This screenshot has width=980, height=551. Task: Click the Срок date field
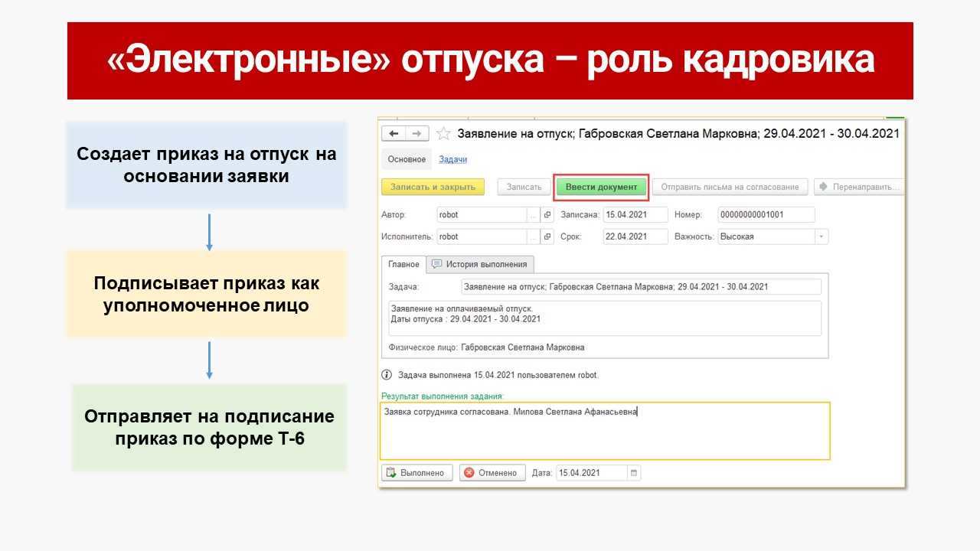point(635,236)
